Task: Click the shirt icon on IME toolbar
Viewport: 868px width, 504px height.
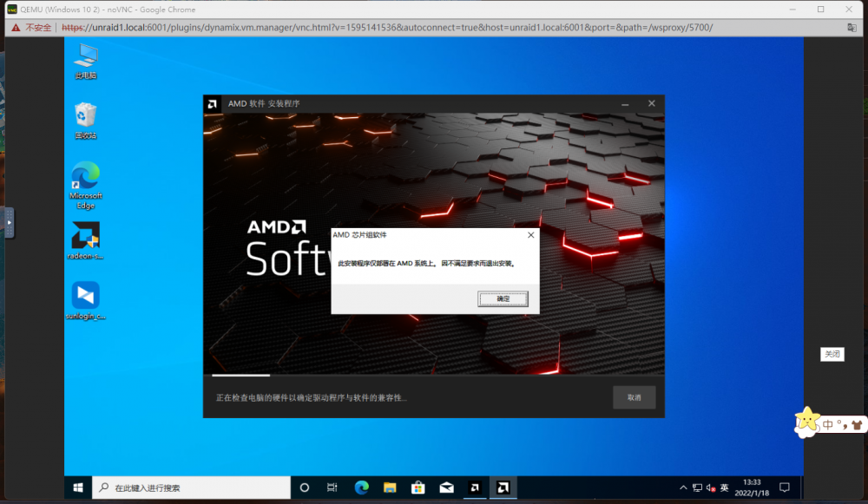Action: [x=857, y=425]
